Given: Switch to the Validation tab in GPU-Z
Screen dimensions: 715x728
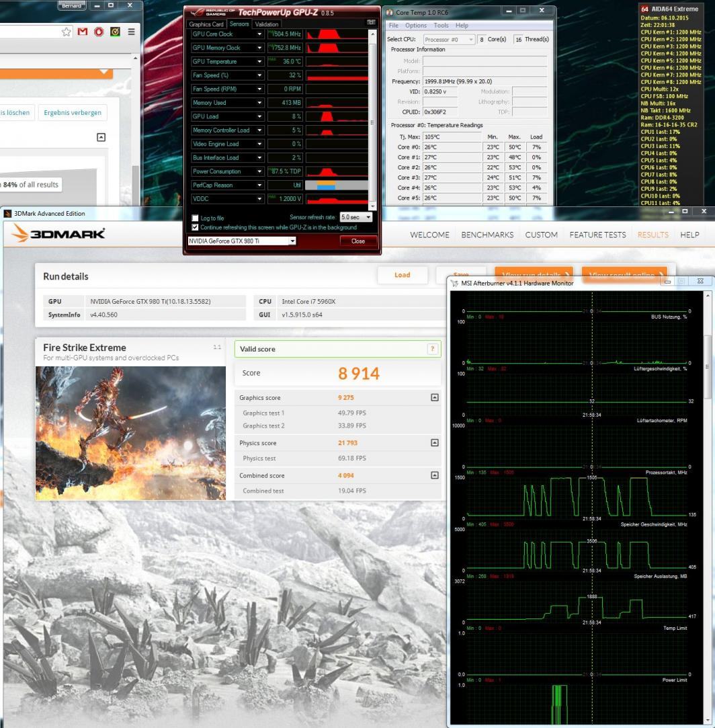Looking at the screenshot, I should click(267, 24).
